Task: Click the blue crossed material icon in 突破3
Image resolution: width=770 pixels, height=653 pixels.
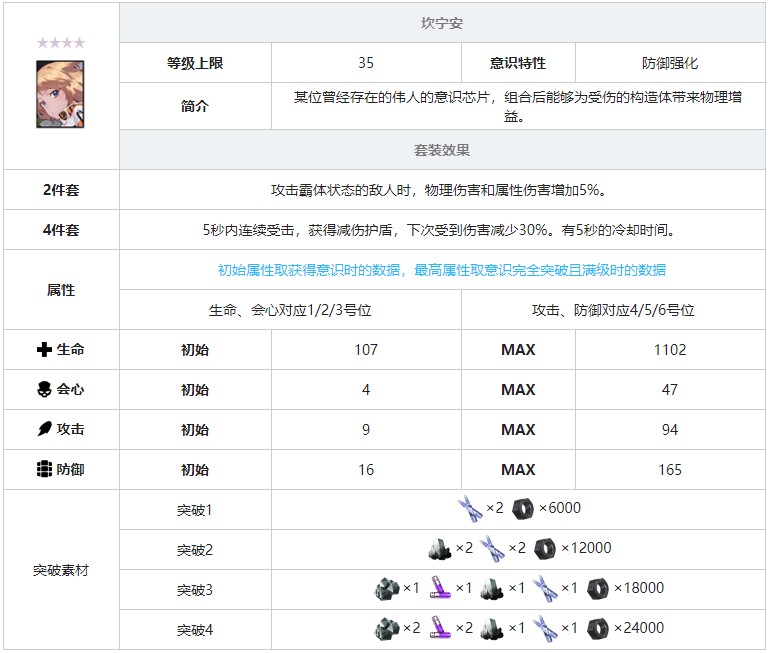Action: click(x=545, y=589)
